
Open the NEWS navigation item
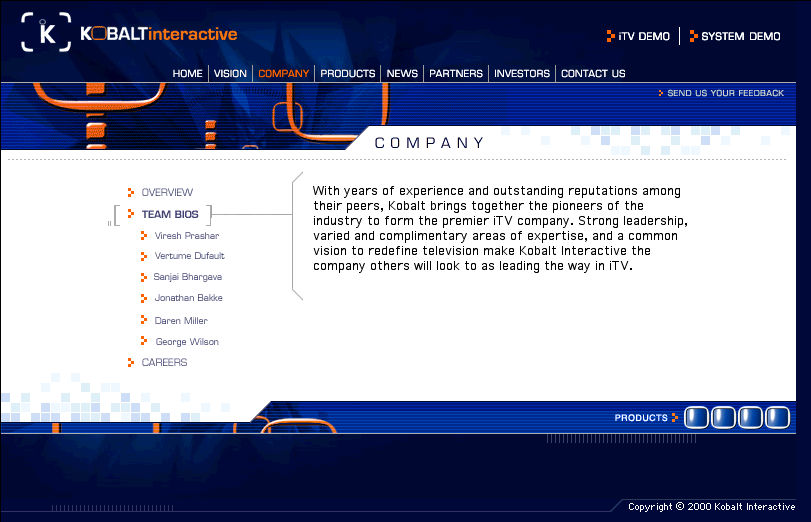(402, 73)
